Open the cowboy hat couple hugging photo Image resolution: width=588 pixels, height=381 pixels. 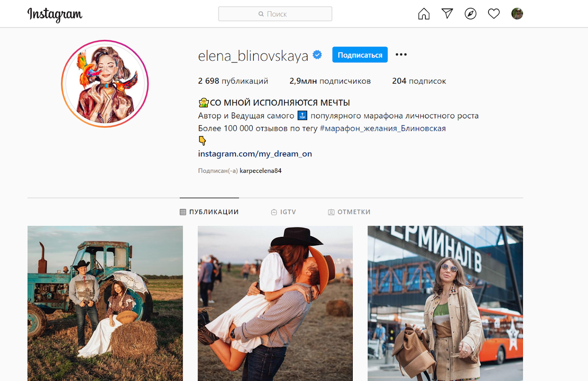tap(275, 303)
